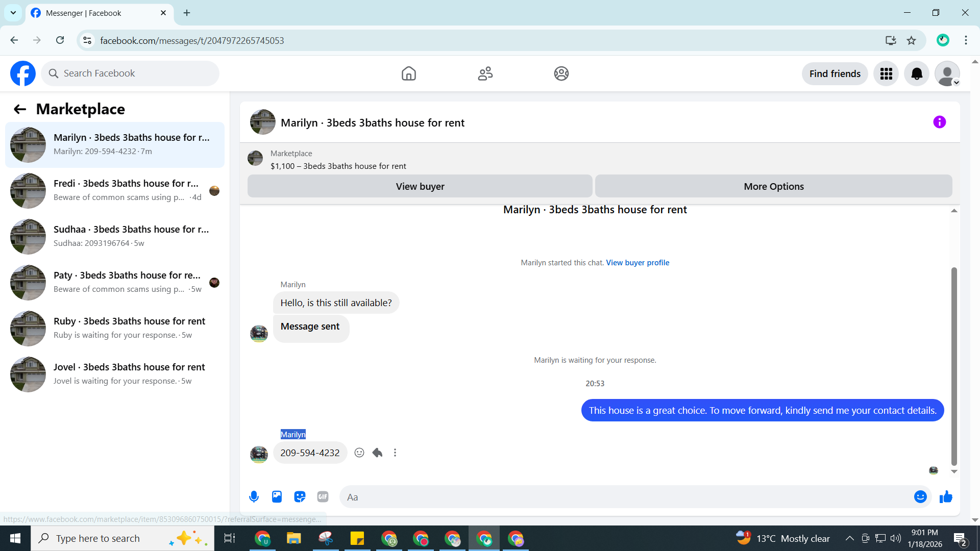Screen dimensions: 980x551
Task: Open View buyer profile link
Action: [638, 262]
